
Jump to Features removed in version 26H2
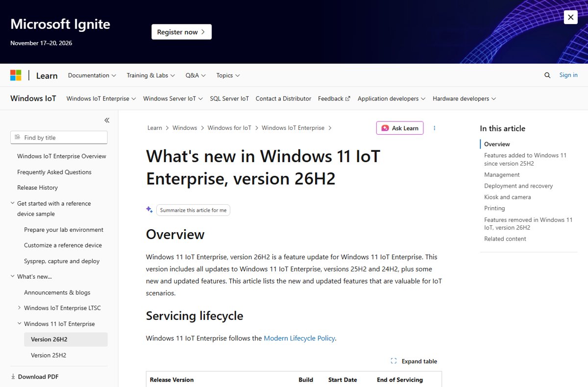tap(528, 223)
